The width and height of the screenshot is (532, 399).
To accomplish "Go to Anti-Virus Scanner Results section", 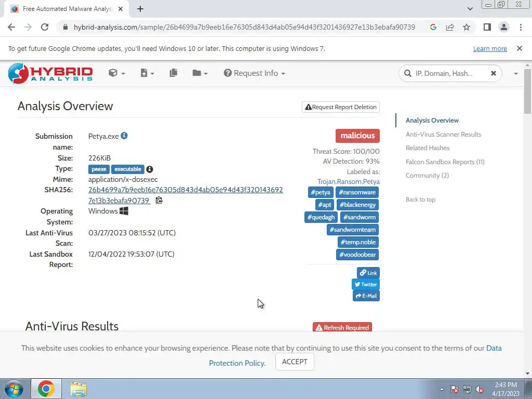I will tap(443, 135).
